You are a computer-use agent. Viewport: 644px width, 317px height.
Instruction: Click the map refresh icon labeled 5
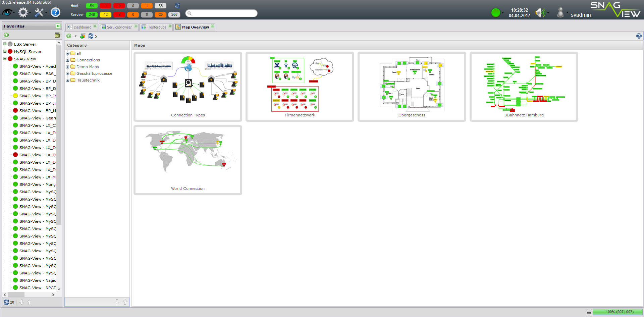pos(91,36)
